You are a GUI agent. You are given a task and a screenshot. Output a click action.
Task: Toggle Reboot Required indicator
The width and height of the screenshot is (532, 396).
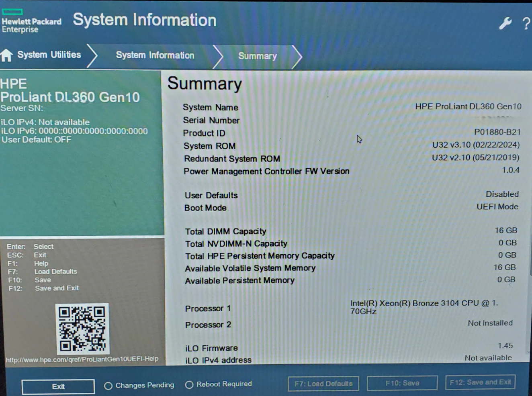tap(219, 384)
